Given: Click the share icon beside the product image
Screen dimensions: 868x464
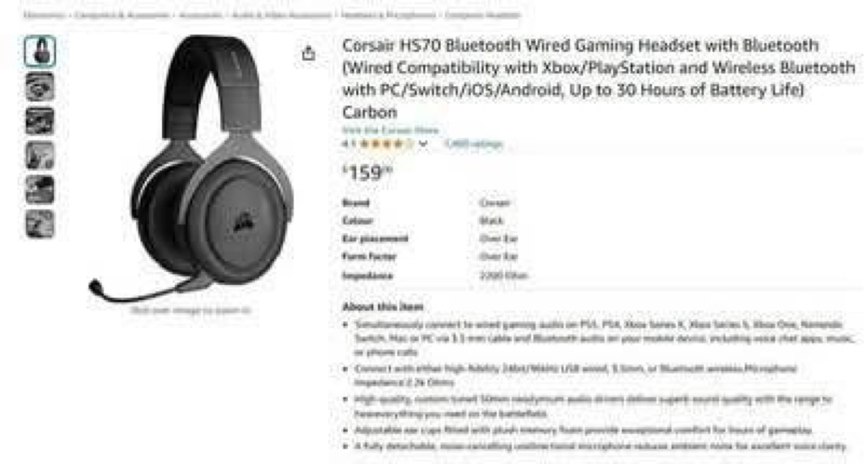Looking at the screenshot, I should [x=308, y=53].
